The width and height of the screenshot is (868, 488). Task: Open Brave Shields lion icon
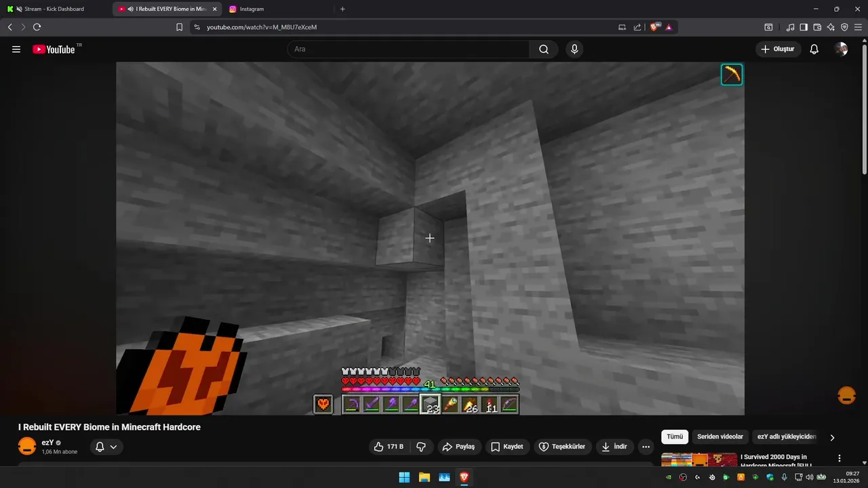coord(654,27)
